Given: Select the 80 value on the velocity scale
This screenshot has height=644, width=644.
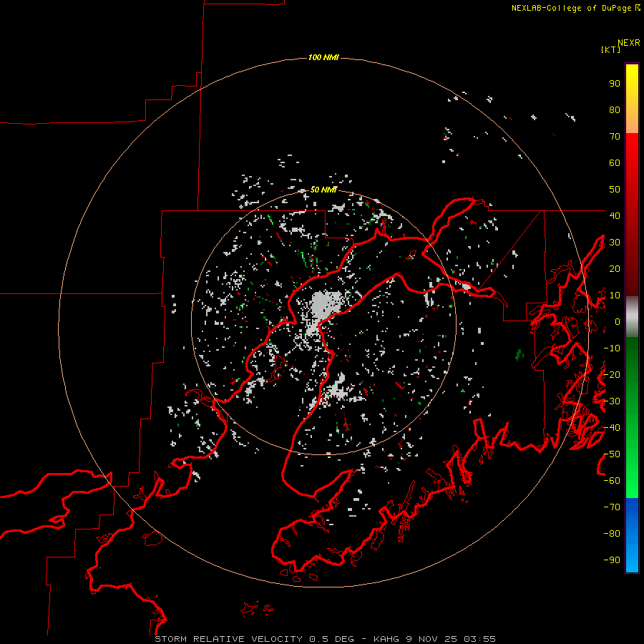Looking at the screenshot, I should click(615, 110).
